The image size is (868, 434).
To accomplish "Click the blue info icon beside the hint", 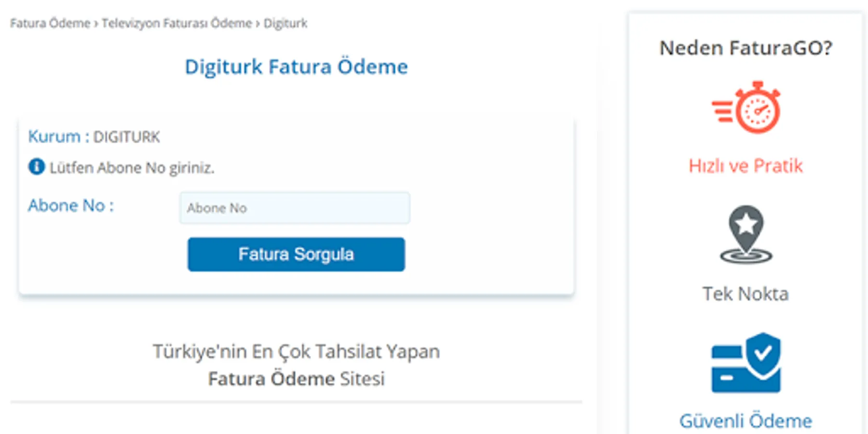I will (37, 167).
